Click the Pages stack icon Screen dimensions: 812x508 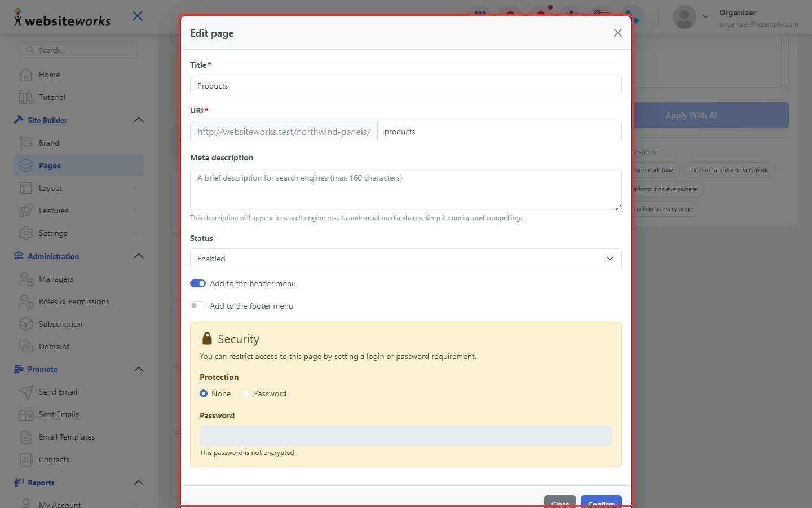click(25, 165)
